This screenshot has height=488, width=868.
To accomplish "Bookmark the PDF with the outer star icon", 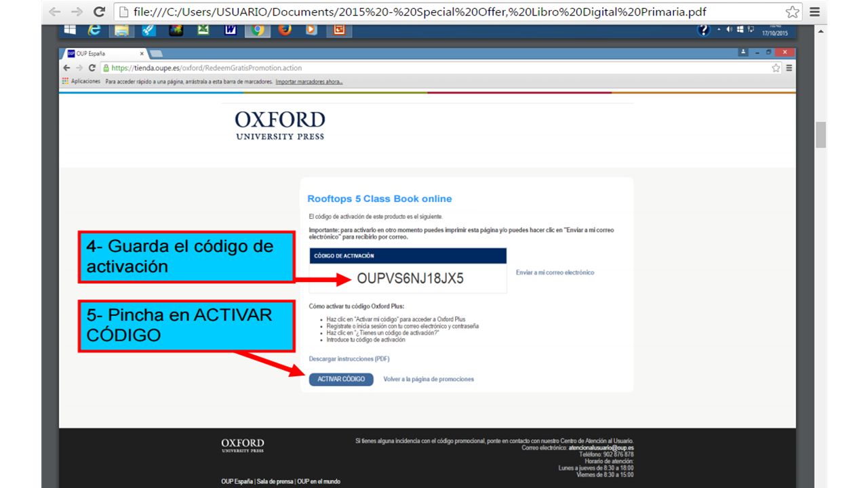I will coord(792,12).
